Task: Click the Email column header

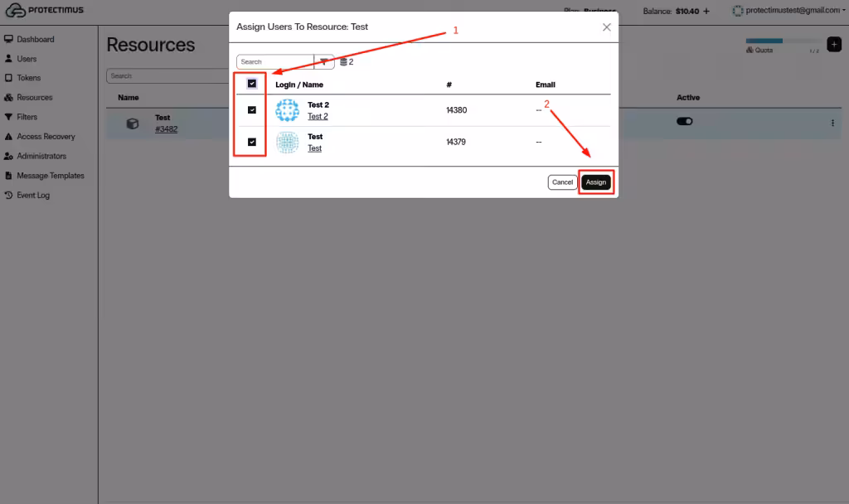Action: pyautogui.click(x=546, y=85)
